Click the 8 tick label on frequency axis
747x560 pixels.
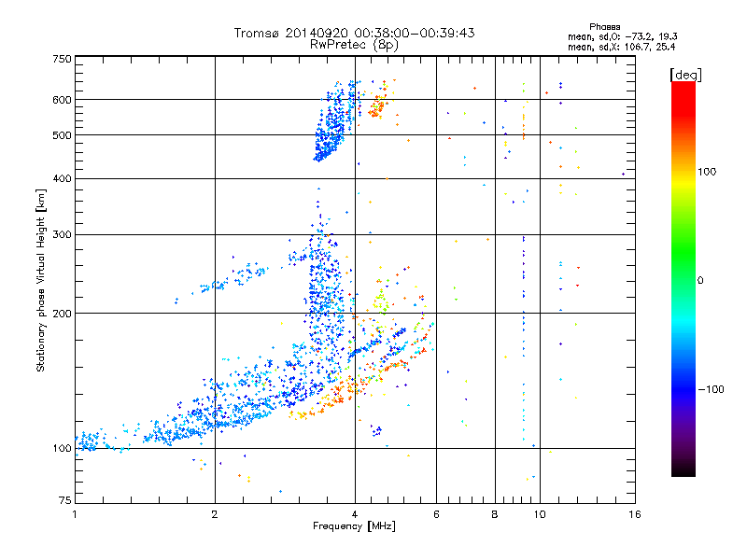tap(495, 514)
